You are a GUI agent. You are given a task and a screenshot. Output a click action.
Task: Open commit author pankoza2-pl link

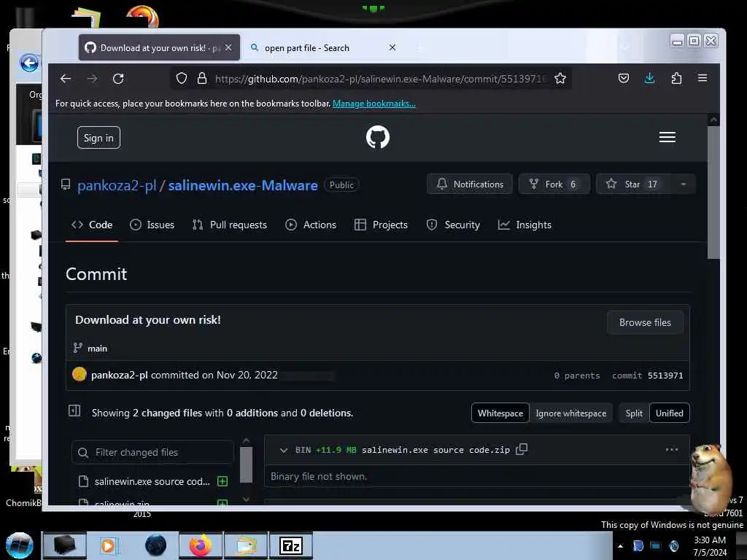[x=120, y=375]
